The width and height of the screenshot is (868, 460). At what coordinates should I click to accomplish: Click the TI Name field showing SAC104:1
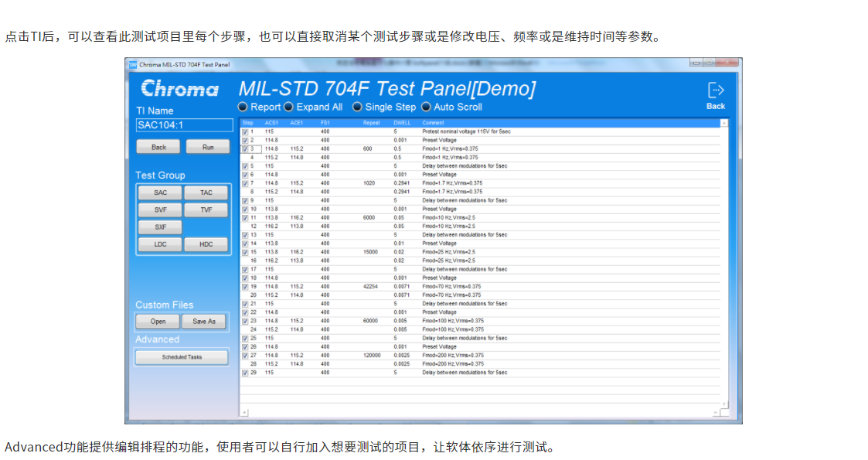(182, 124)
